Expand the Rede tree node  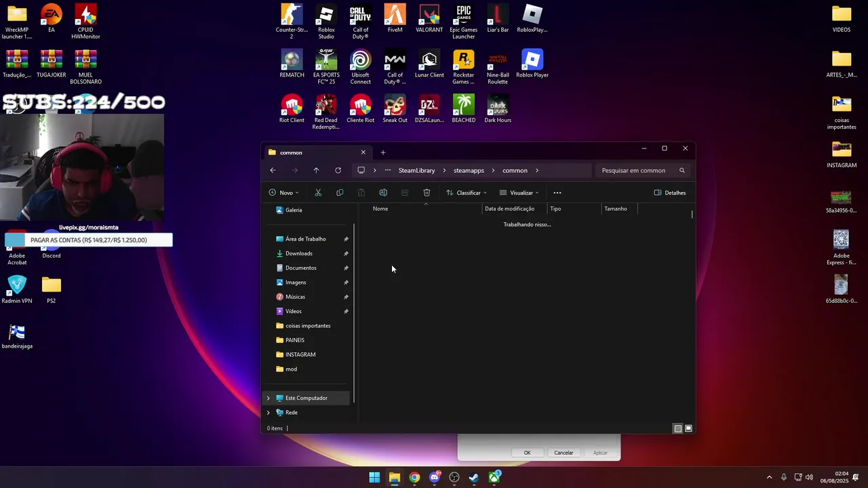(x=269, y=412)
